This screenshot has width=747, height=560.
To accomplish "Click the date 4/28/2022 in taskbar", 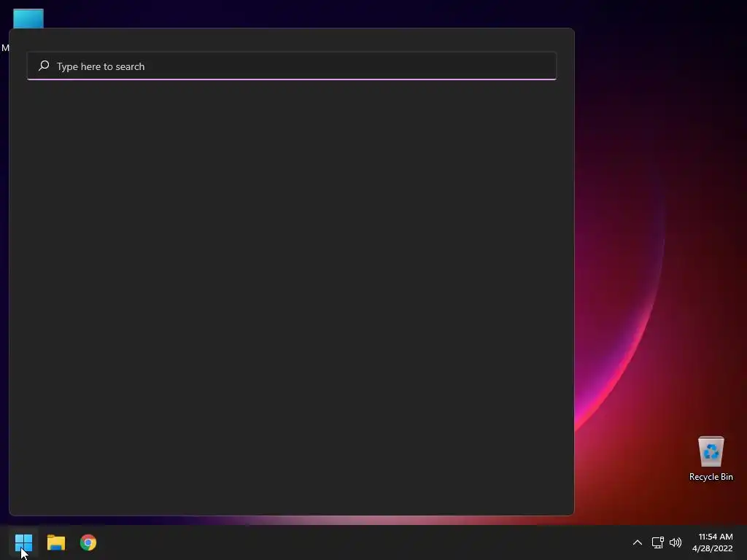I will pos(712,548).
